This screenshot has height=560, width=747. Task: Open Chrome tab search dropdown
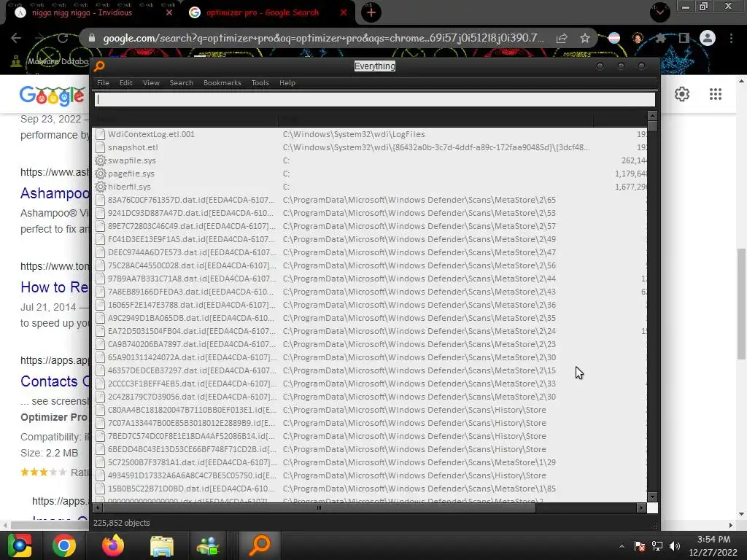[x=660, y=12]
